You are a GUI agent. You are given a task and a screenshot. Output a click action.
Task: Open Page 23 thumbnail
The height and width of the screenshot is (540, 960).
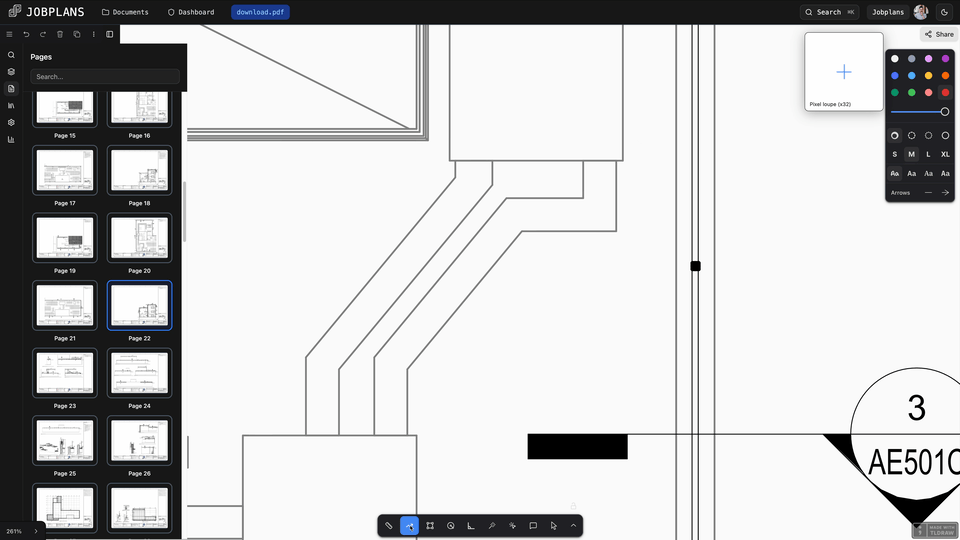65,373
